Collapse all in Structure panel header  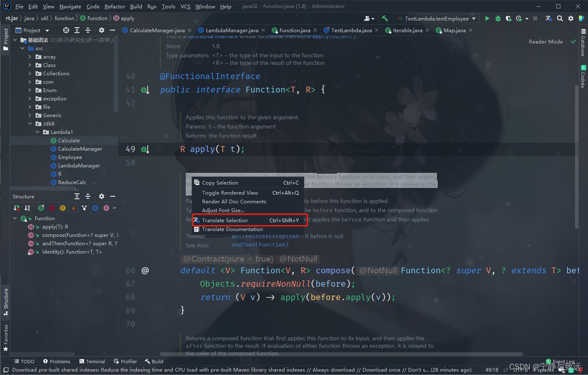coord(88,196)
